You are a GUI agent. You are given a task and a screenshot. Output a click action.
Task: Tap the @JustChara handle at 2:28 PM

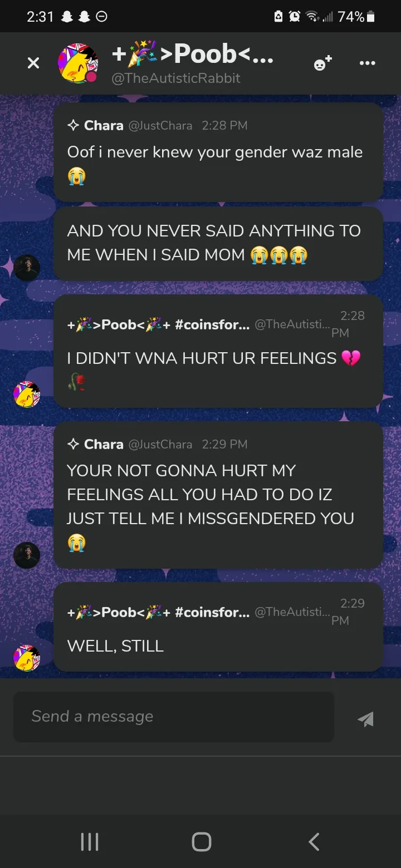pyautogui.click(x=160, y=126)
